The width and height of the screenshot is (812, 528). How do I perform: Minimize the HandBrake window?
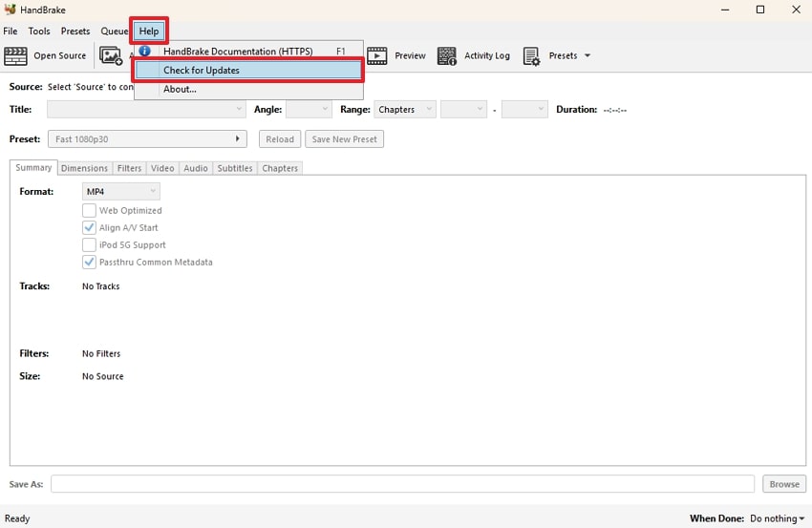pos(725,10)
